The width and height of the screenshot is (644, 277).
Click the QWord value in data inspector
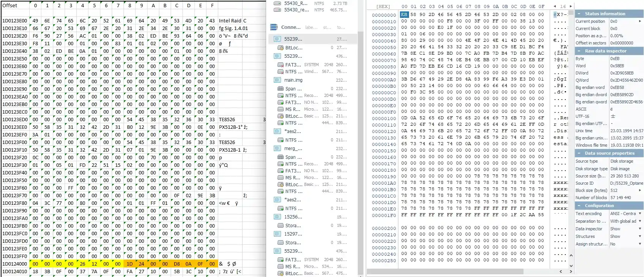pos(627,80)
